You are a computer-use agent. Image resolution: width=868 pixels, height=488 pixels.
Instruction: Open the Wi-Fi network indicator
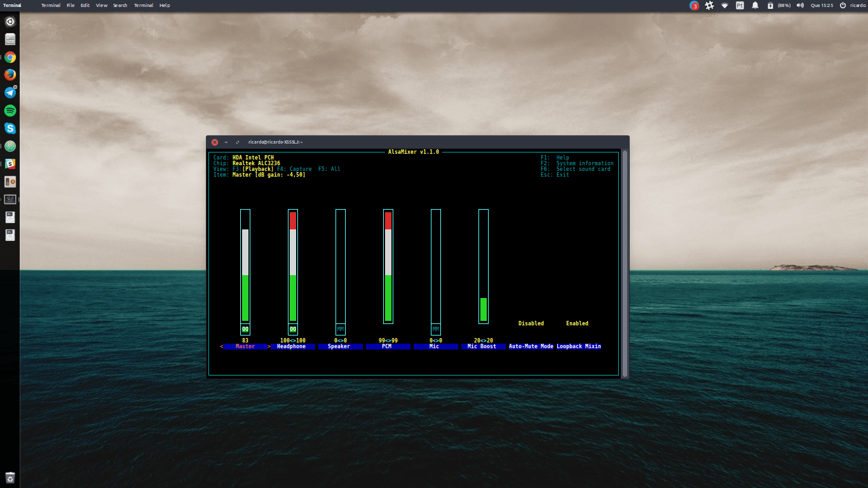click(724, 5)
